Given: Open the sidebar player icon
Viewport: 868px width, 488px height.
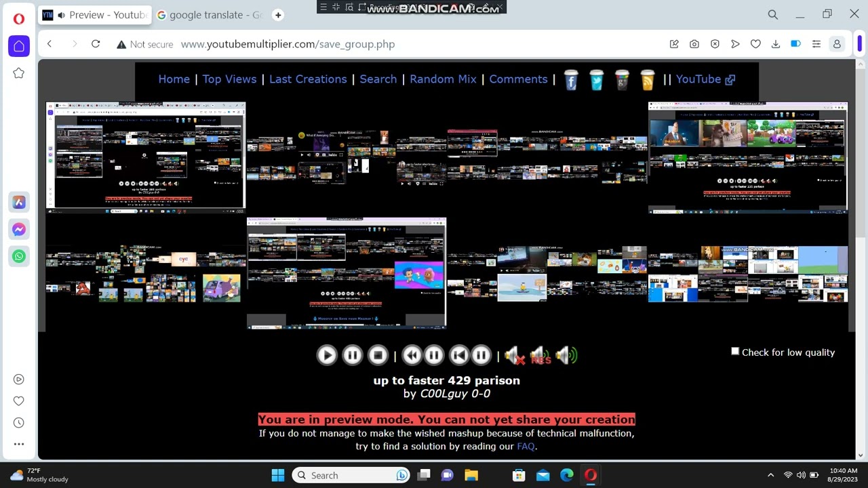Looking at the screenshot, I should click(x=19, y=379).
